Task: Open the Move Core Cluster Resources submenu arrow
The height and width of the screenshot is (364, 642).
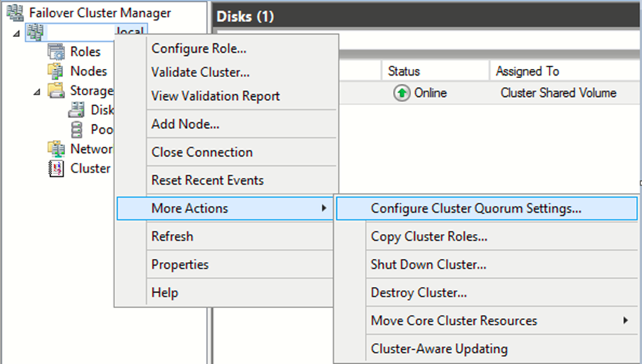Action: pyautogui.click(x=625, y=320)
